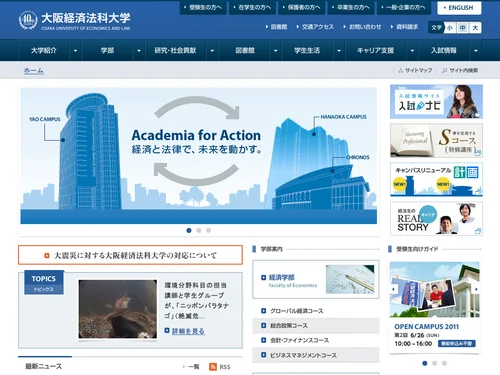Open the 入試ナビ banner
The image size is (500, 375).
pyautogui.click(x=436, y=102)
